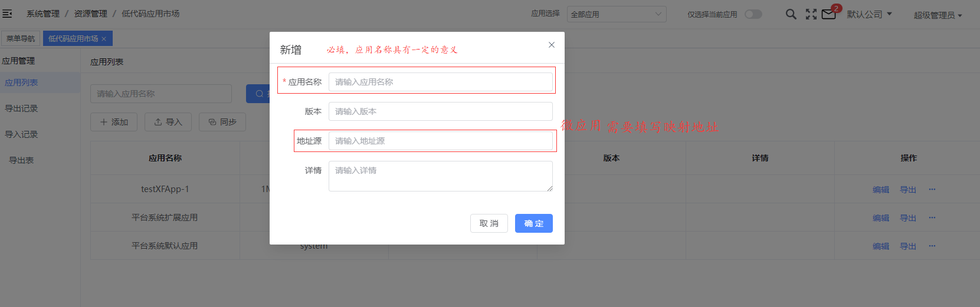Toggle fullscreen mode icon

(x=811, y=14)
